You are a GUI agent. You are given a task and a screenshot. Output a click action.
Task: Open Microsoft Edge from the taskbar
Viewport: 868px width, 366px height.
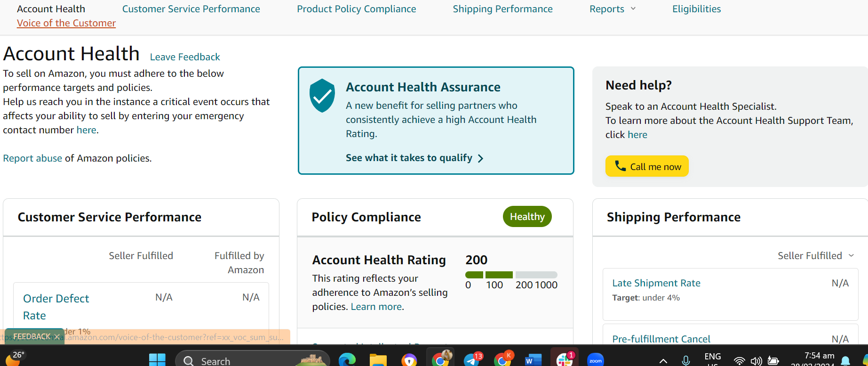[347, 360]
